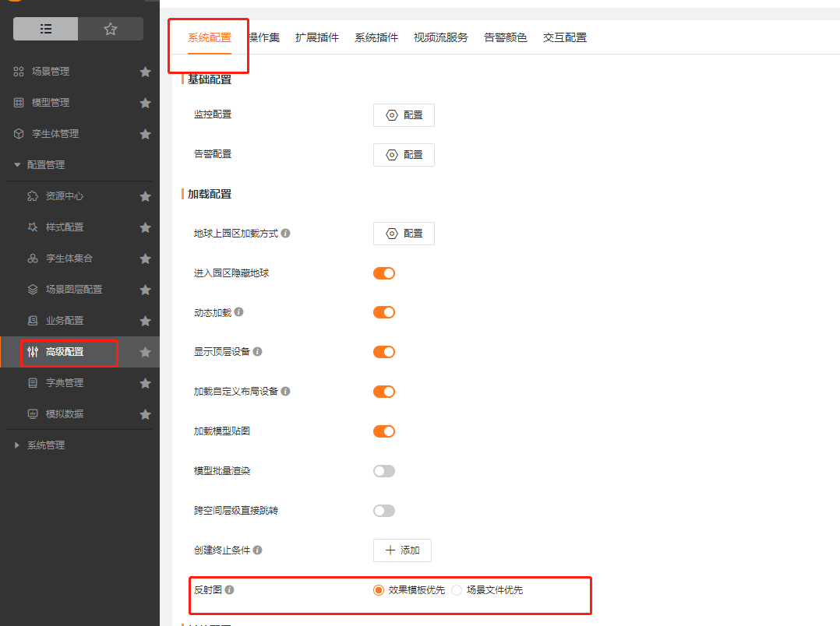The width and height of the screenshot is (840, 626).
Task: Toggle favorite star for 字典管理
Action: (145, 383)
